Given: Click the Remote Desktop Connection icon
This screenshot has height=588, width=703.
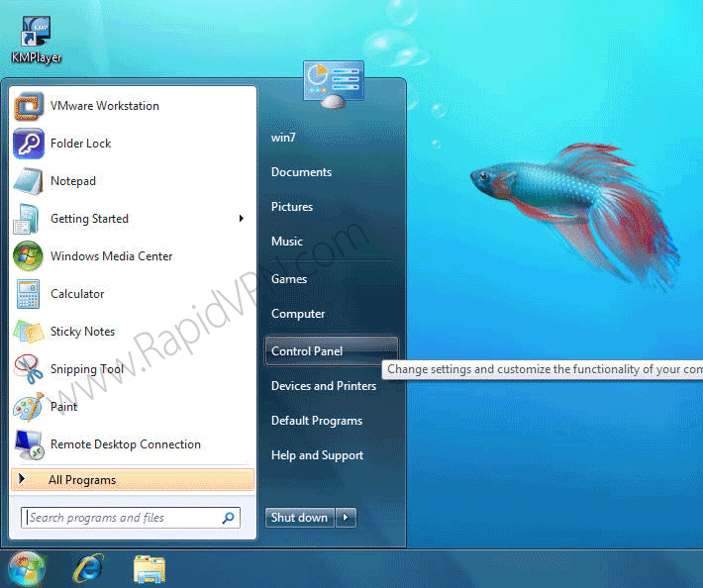Looking at the screenshot, I should [29, 444].
